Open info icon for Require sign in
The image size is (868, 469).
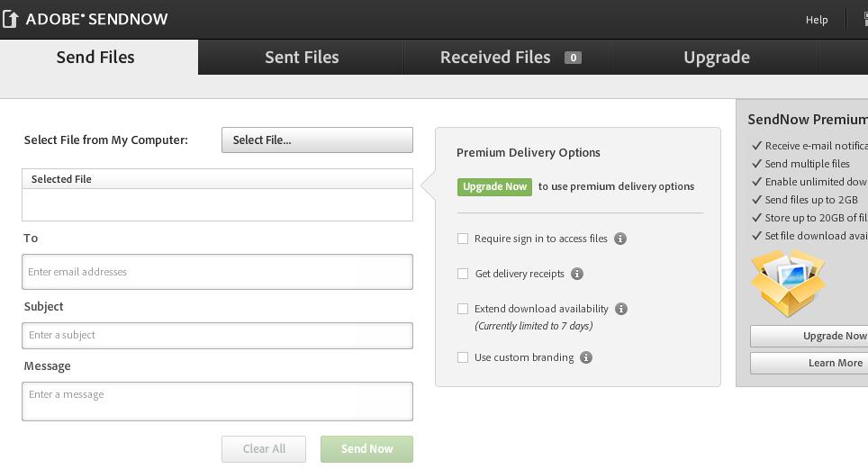point(620,239)
